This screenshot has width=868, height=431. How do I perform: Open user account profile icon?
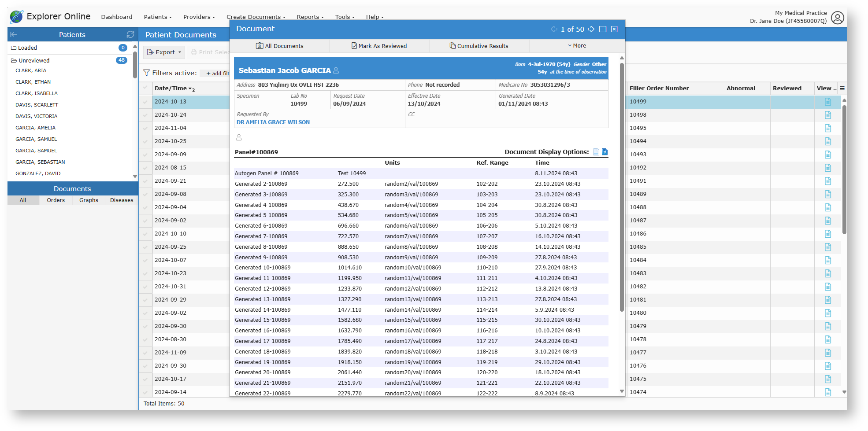837,18
